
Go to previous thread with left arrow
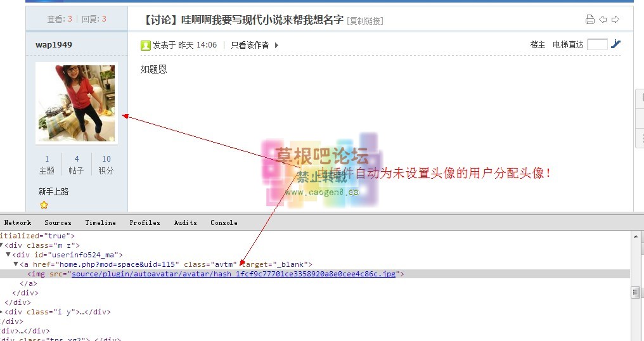(603, 20)
